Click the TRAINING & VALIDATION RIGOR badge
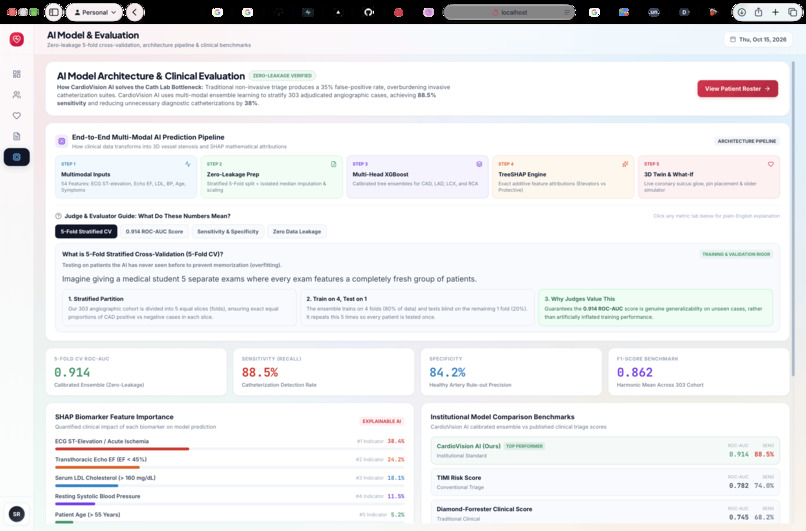 point(737,254)
